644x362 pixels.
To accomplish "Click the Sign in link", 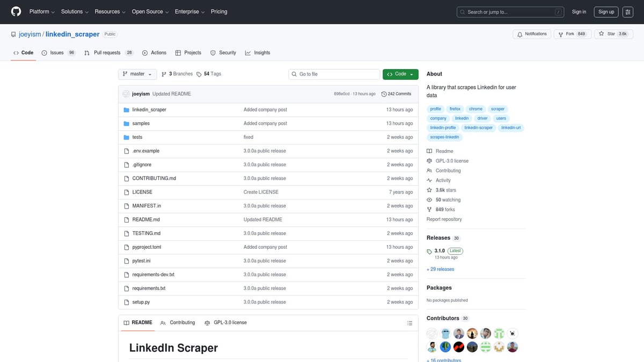I will point(579,12).
